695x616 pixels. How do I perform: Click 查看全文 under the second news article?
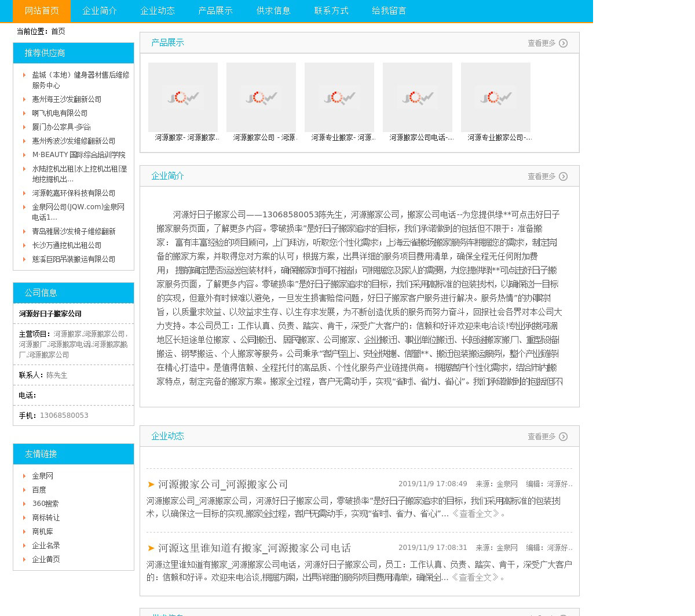click(475, 578)
